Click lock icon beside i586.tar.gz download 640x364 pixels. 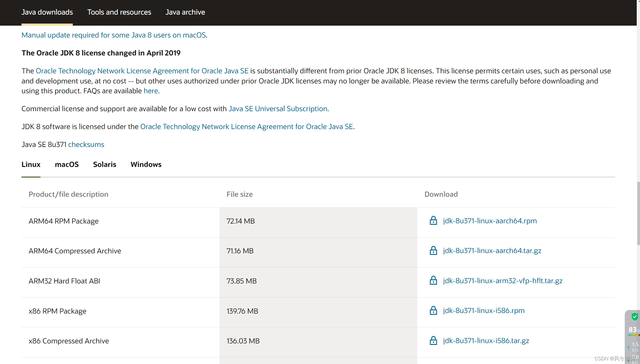click(433, 341)
